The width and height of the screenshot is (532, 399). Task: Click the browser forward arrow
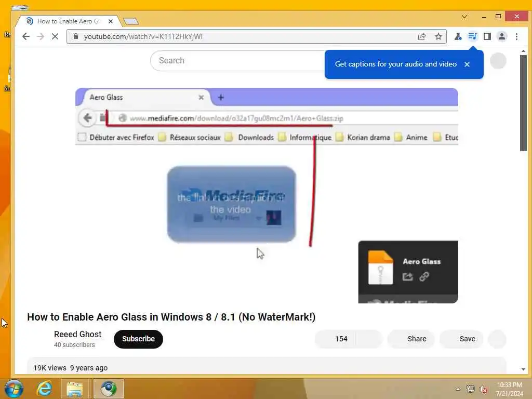(41, 36)
